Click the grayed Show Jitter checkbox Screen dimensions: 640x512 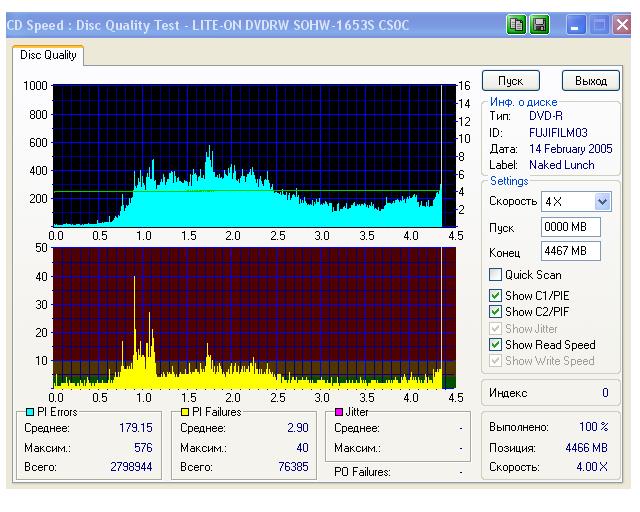(496, 328)
